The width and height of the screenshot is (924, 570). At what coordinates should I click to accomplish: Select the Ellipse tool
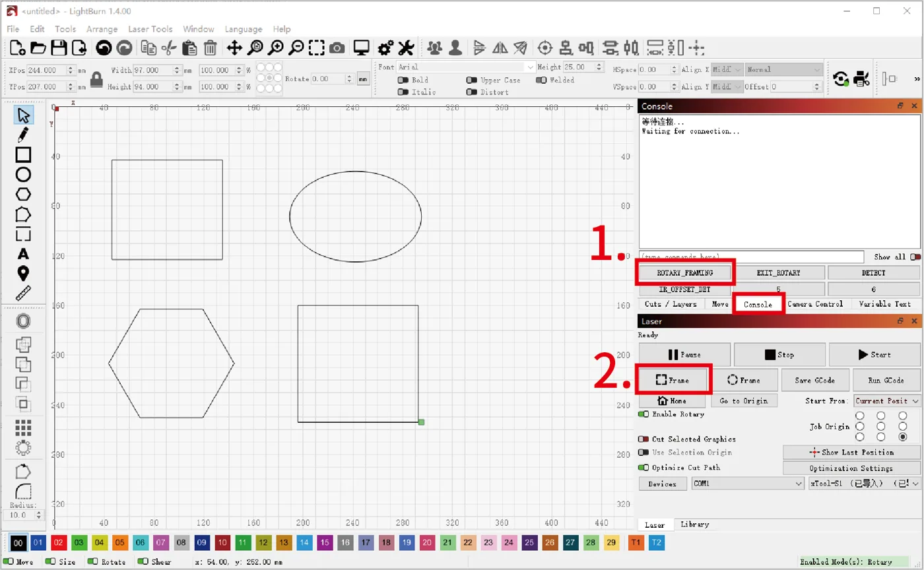(x=23, y=175)
